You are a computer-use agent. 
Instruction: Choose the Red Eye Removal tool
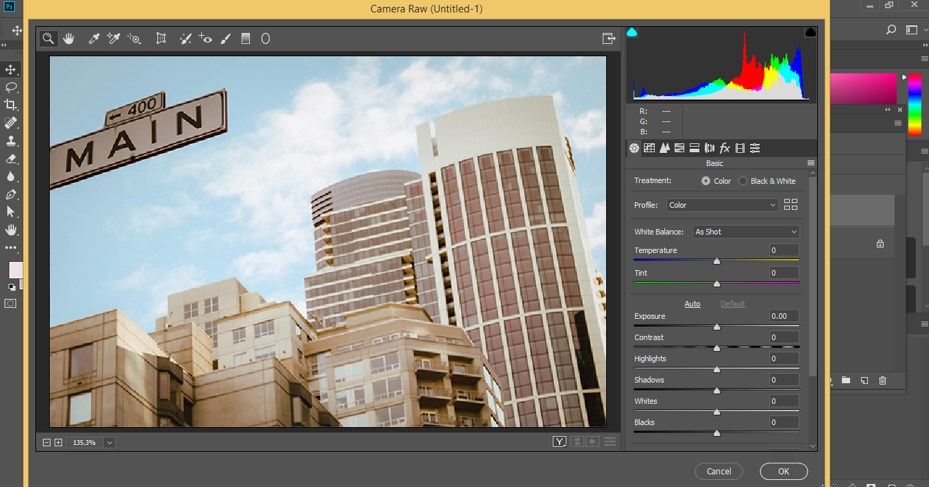(206, 39)
